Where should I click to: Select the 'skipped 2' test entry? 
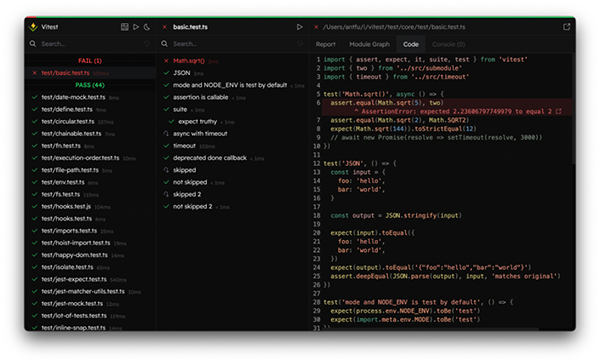[232, 194]
